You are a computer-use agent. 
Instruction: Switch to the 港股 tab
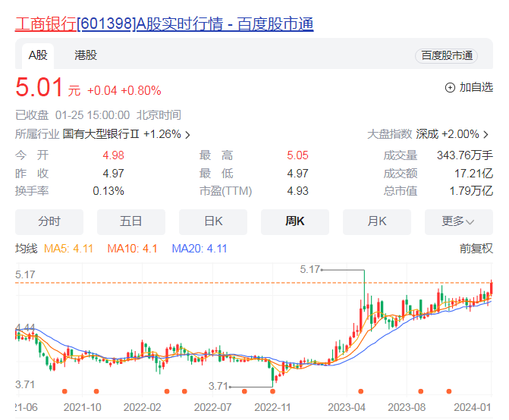click(x=86, y=55)
